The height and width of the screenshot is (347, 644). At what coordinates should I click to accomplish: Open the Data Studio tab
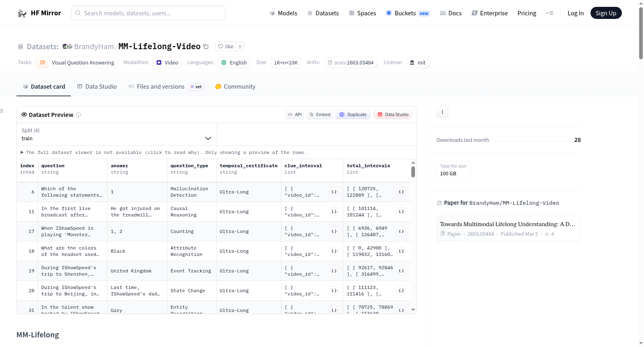tap(97, 87)
